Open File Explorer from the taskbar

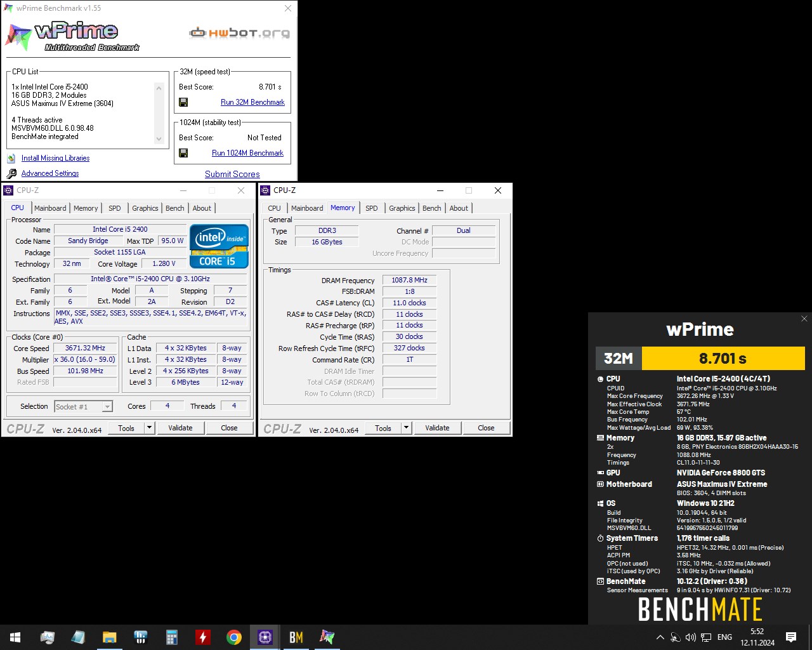[x=110, y=637]
